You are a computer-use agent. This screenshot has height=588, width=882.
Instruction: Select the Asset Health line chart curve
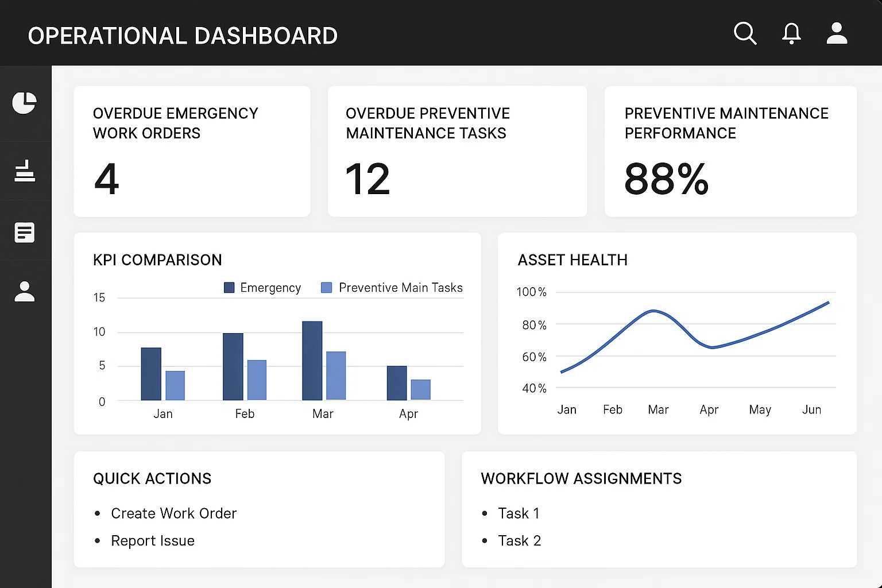695,337
